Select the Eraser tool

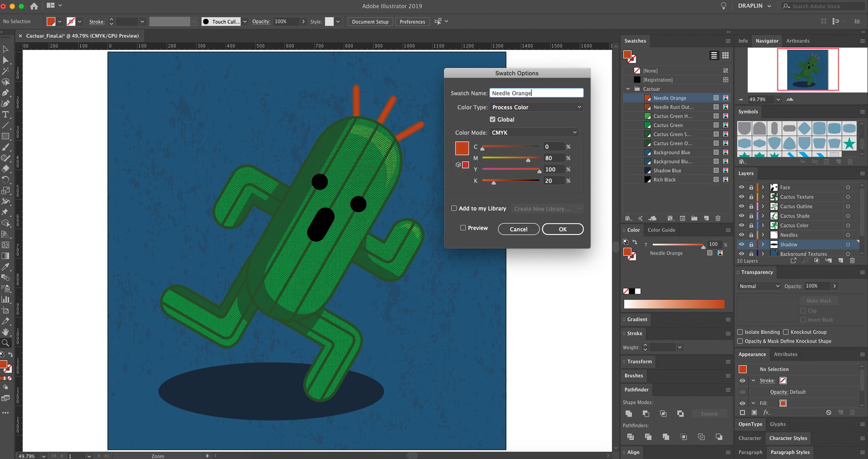(x=6, y=169)
